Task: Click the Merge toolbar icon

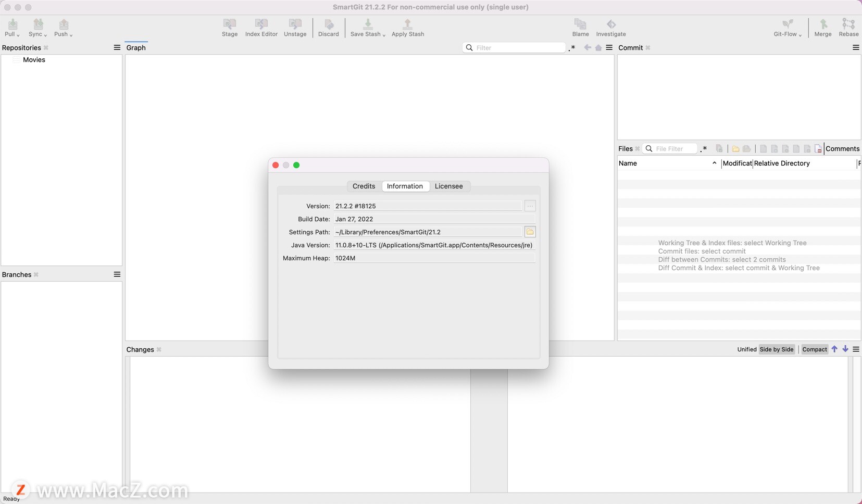Action: (823, 28)
